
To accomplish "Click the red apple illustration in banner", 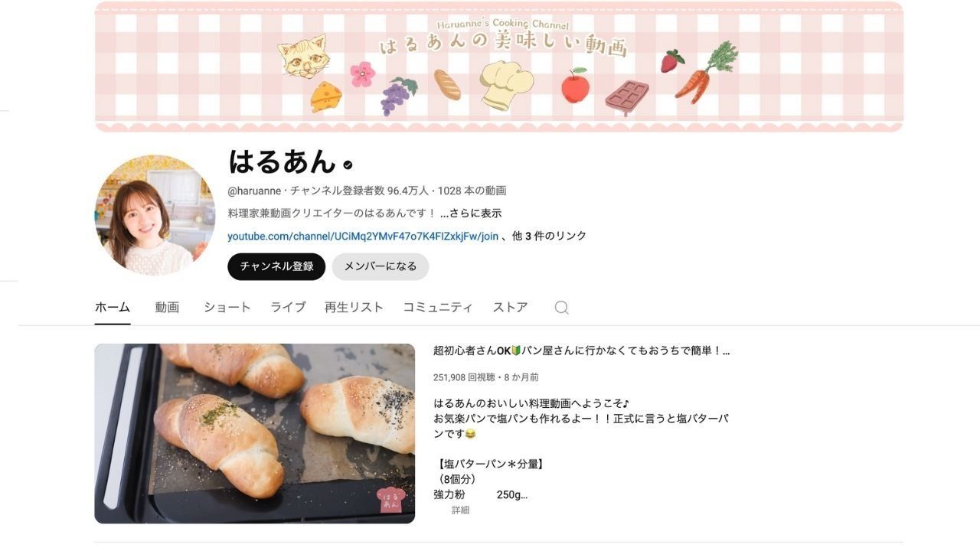I will click(575, 86).
